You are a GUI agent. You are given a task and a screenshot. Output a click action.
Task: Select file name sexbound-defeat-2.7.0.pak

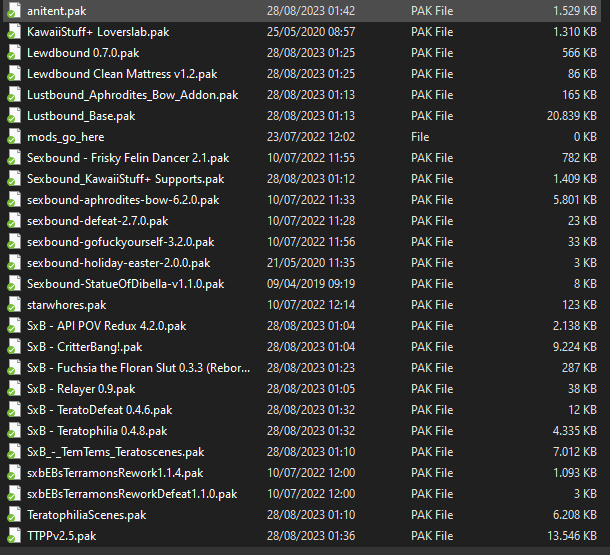tap(98, 221)
